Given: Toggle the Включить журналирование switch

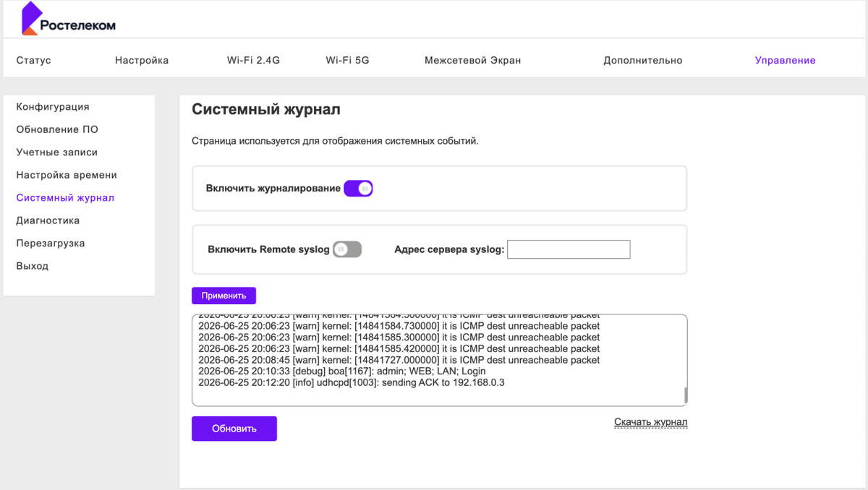Looking at the screenshot, I should click(358, 189).
